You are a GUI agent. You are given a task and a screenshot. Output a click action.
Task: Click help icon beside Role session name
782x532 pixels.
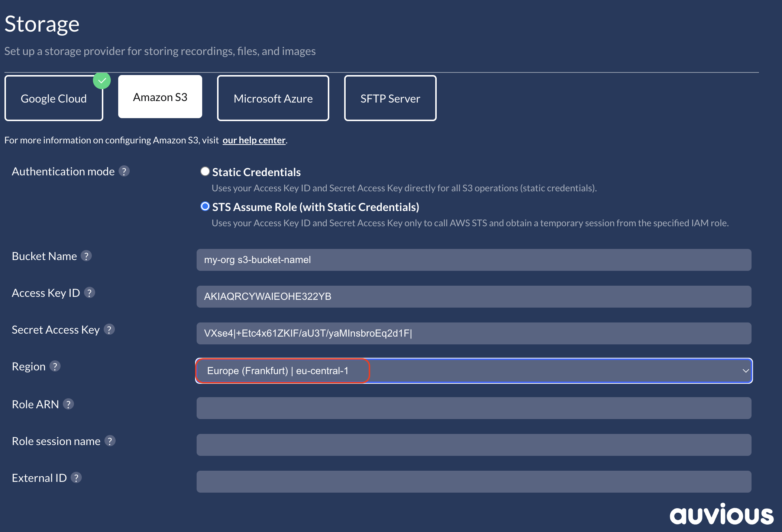[110, 441]
